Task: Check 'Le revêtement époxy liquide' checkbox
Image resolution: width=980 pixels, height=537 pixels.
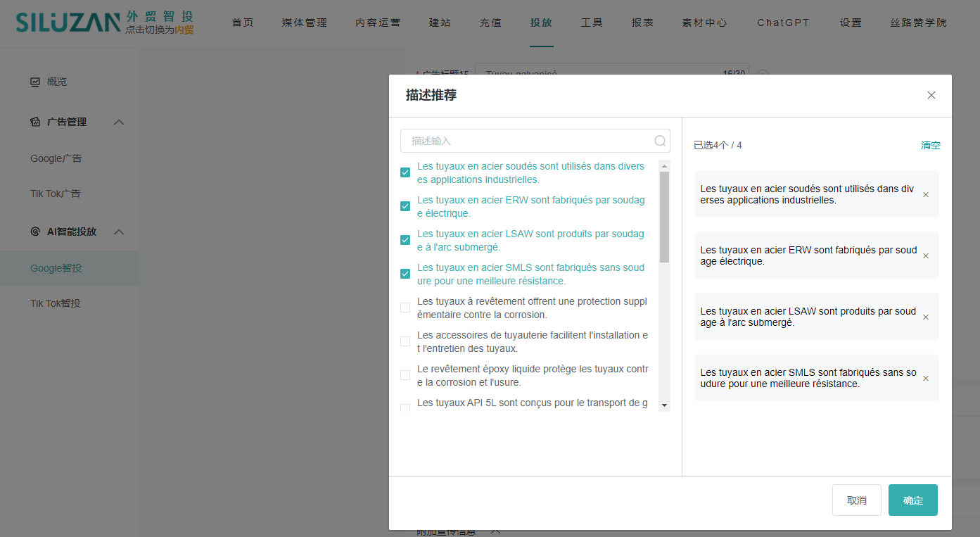Action: pyautogui.click(x=405, y=375)
